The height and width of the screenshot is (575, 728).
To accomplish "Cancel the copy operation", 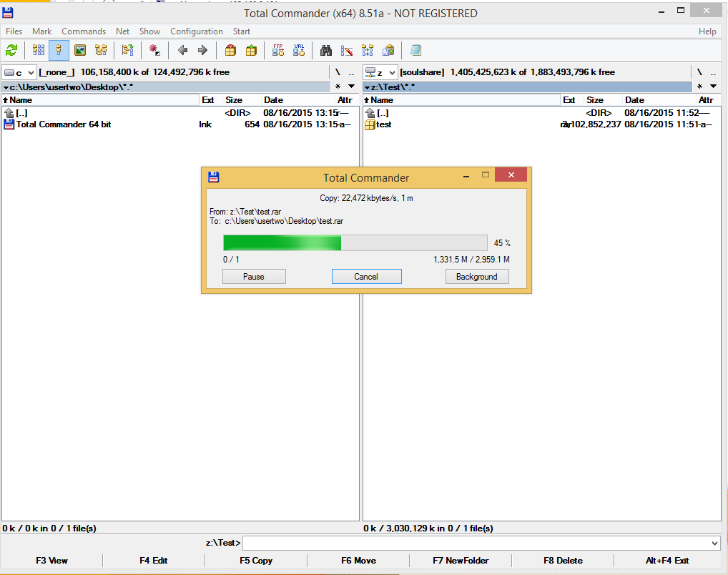I will tap(366, 276).
